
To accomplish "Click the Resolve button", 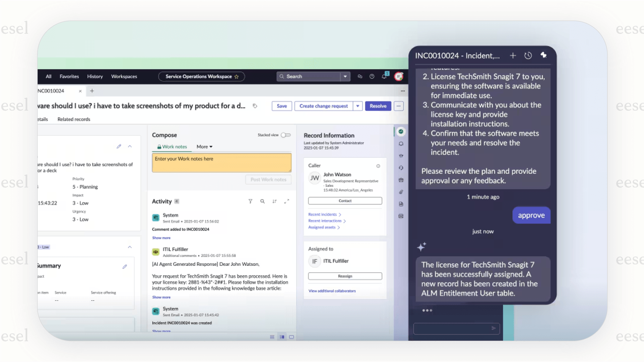I will tap(378, 106).
